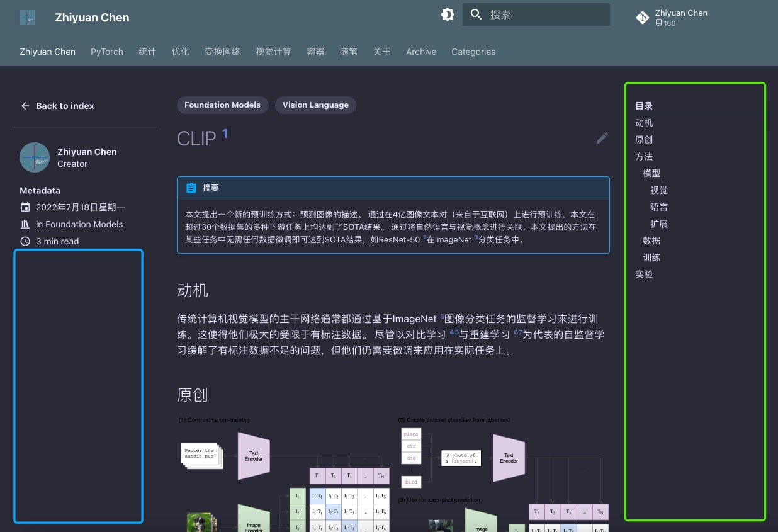Click the Foundation Models tag chip
778x532 pixels.
[x=222, y=105]
